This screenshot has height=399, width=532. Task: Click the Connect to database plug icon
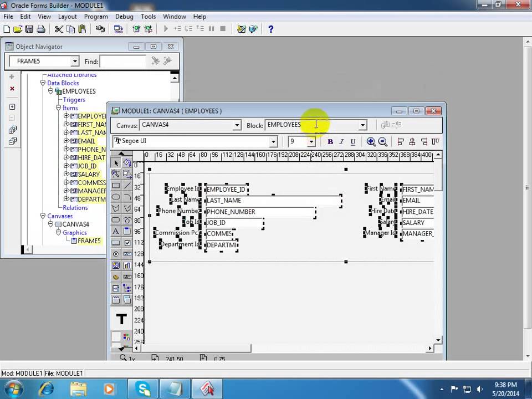point(100,29)
